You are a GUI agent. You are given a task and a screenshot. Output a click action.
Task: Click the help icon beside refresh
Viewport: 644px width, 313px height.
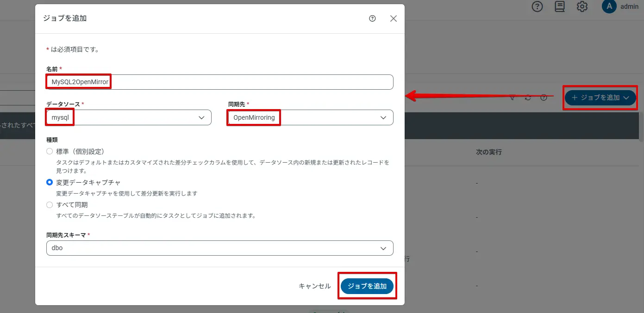coord(544,98)
